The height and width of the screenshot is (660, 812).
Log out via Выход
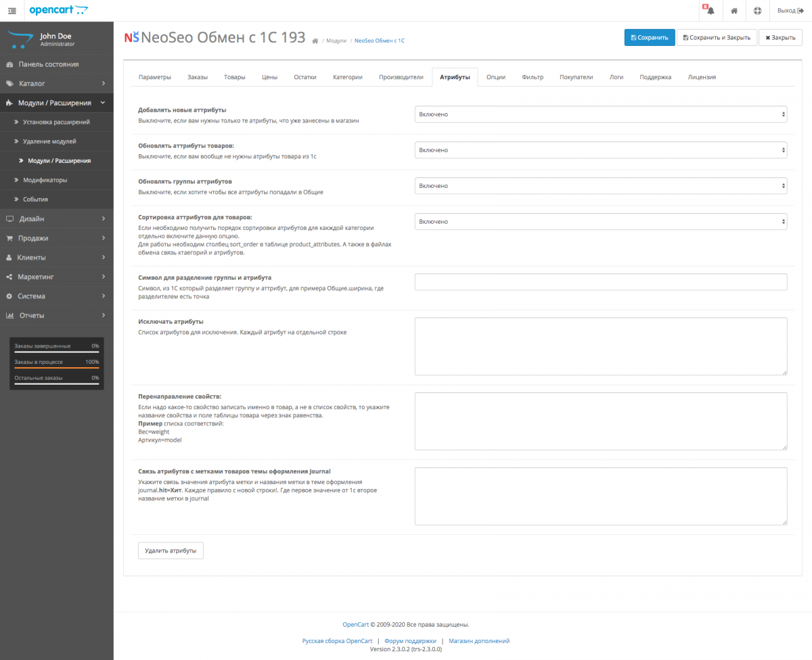790,11
